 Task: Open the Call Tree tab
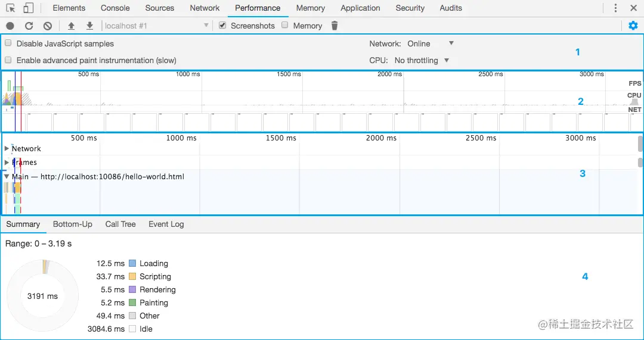pyautogui.click(x=120, y=224)
